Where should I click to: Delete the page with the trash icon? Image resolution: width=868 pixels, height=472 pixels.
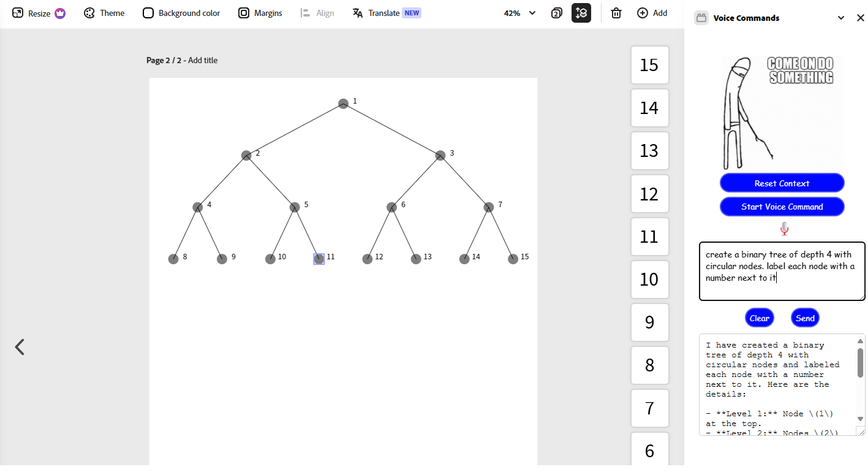(x=616, y=13)
